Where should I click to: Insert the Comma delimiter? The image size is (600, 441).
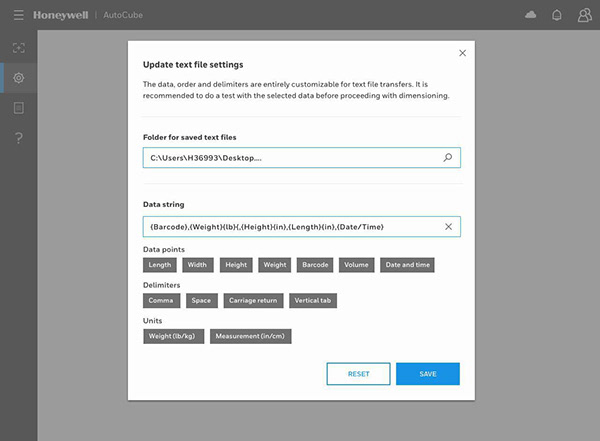point(161,301)
